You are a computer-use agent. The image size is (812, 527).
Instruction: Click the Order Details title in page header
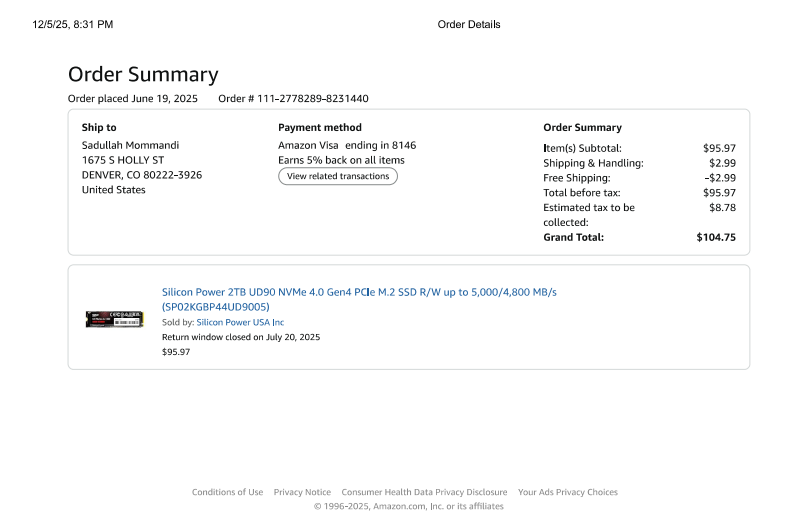[x=469, y=24]
